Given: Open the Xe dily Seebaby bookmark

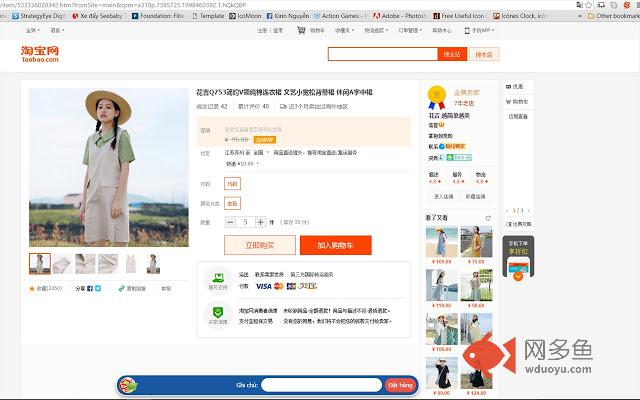Looking at the screenshot, I should coord(97,16).
